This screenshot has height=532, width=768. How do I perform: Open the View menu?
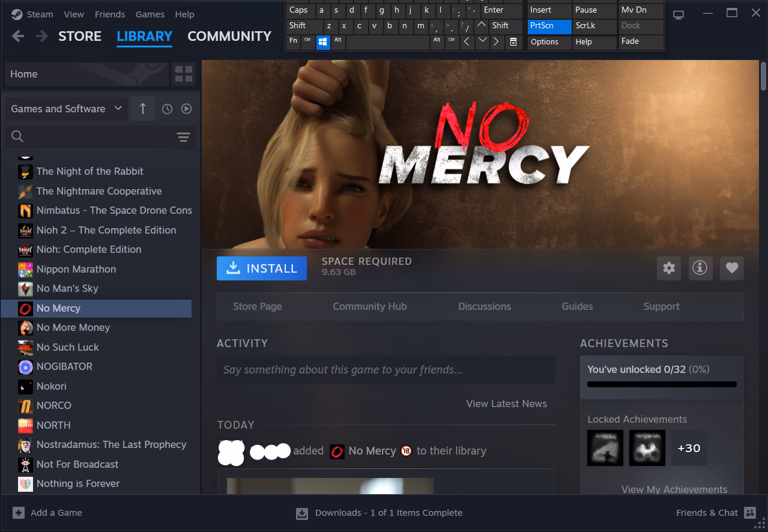click(74, 14)
